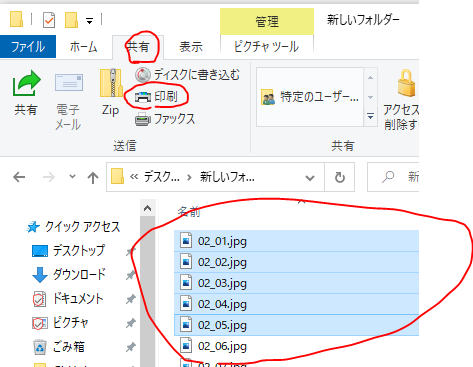The image size is (473, 367).
Task: Open the Recycle Bin icon
Action: 40,347
